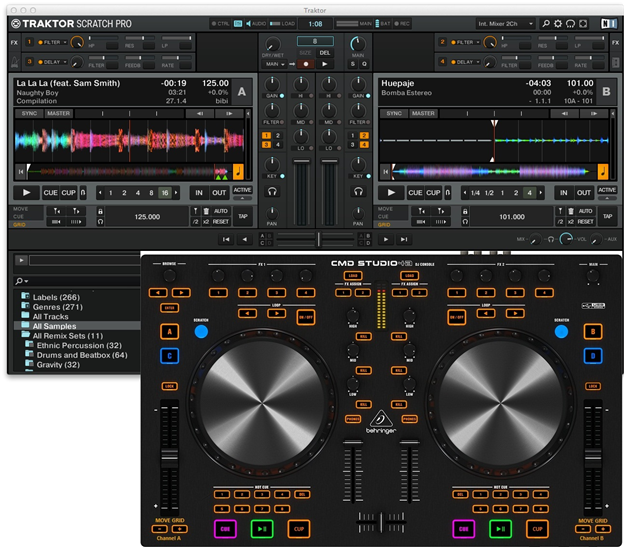Jump to start on deck B stripe
The height and width of the screenshot is (547, 624).
point(385,171)
